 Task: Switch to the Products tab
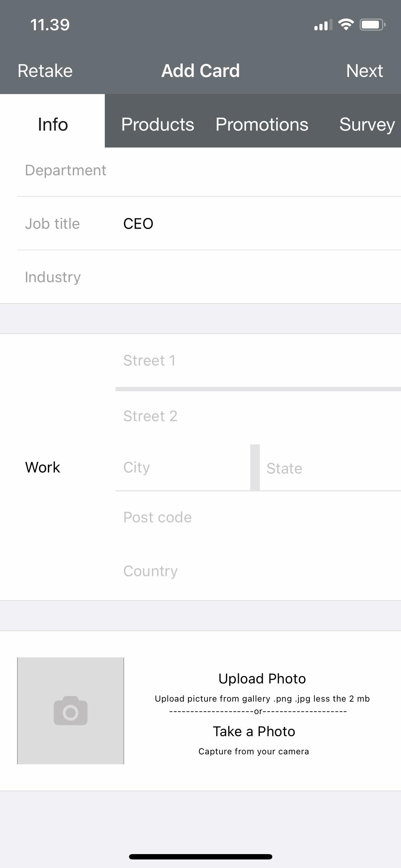pos(158,124)
